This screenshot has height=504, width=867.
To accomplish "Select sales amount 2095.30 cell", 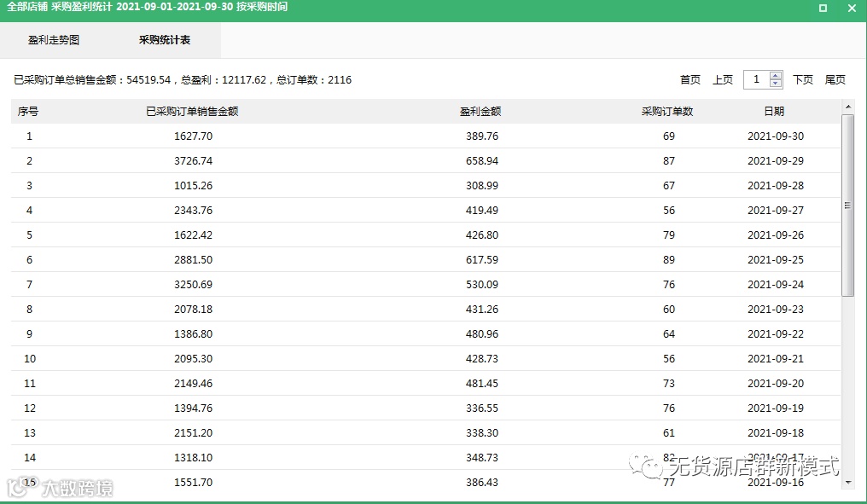I will pyautogui.click(x=193, y=359).
